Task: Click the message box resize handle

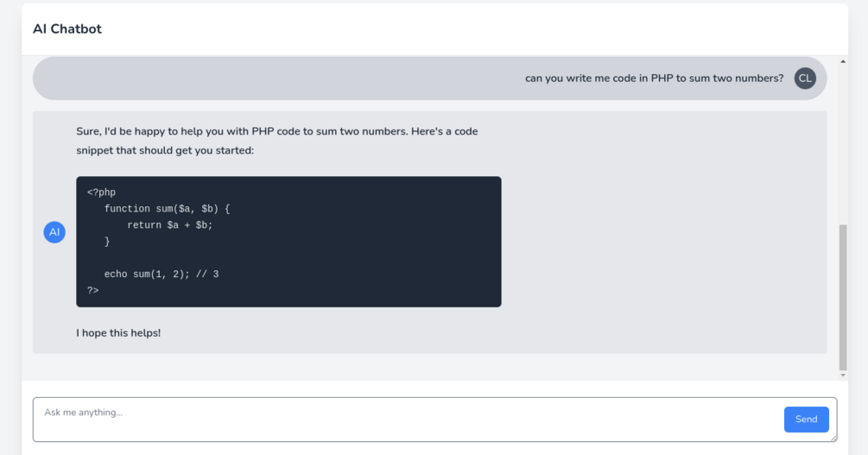Action: coord(833,438)
